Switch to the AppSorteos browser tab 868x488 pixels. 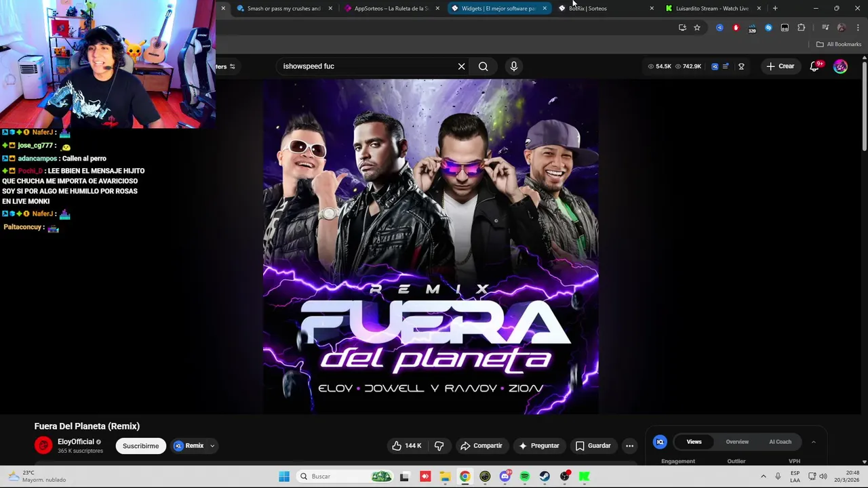(391, 8)
